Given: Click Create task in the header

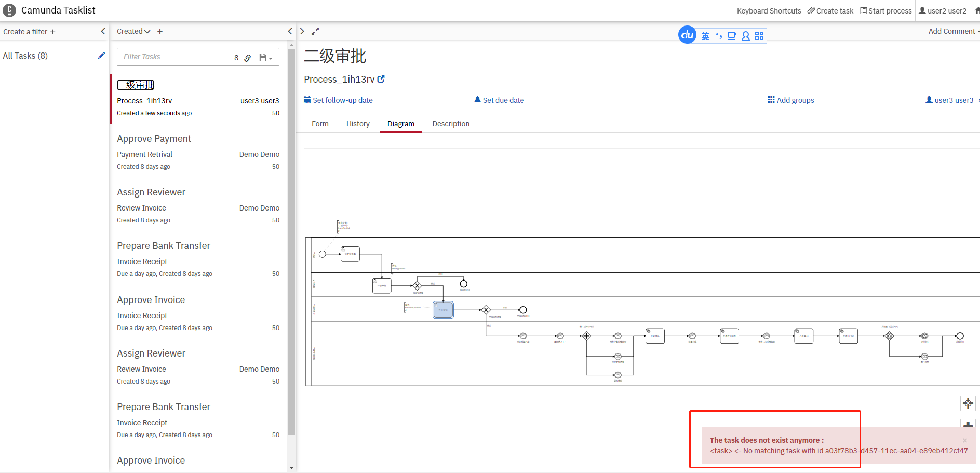Looking at the screenshot, I should click(x=830, y=11).
